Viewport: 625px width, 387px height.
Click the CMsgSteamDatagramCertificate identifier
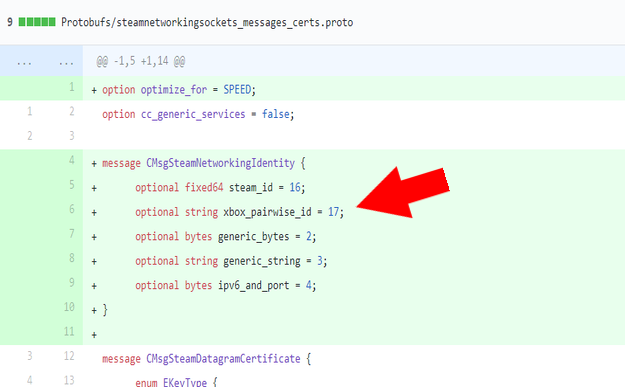tap(223, 359)
